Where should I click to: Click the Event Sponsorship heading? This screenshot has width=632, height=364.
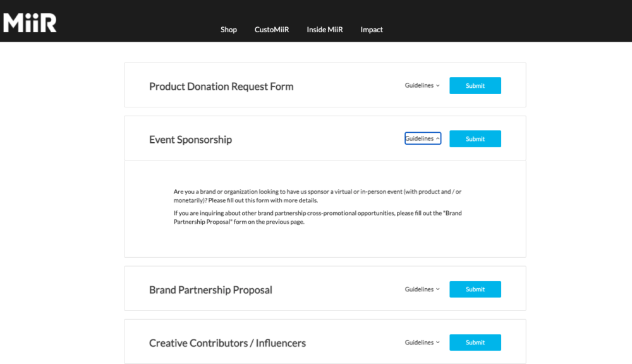click(190, 140)
